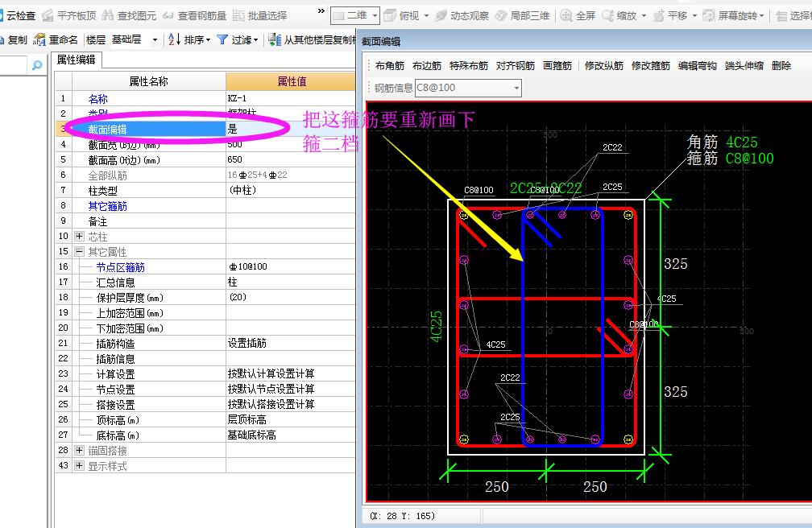The width and height of the screenshot is (812, 528).
Task: Open the 平移 dropdown arrow
Action: (x=694, y=15)
